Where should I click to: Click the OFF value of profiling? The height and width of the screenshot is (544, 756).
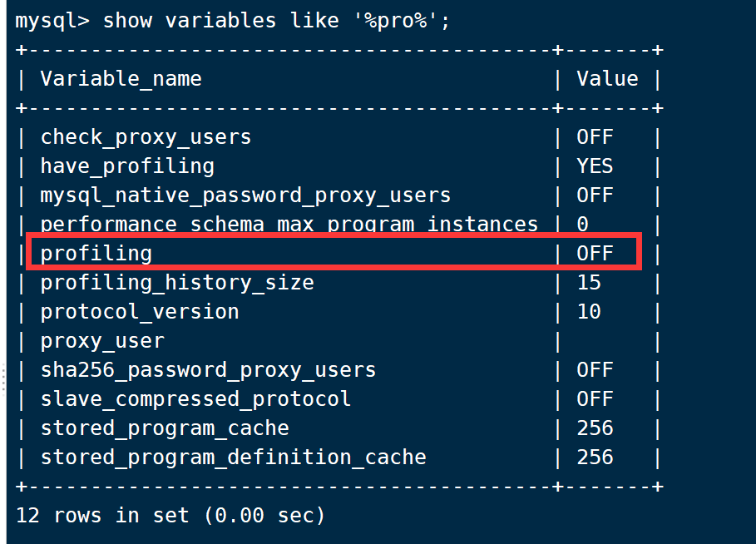(595, 253)
